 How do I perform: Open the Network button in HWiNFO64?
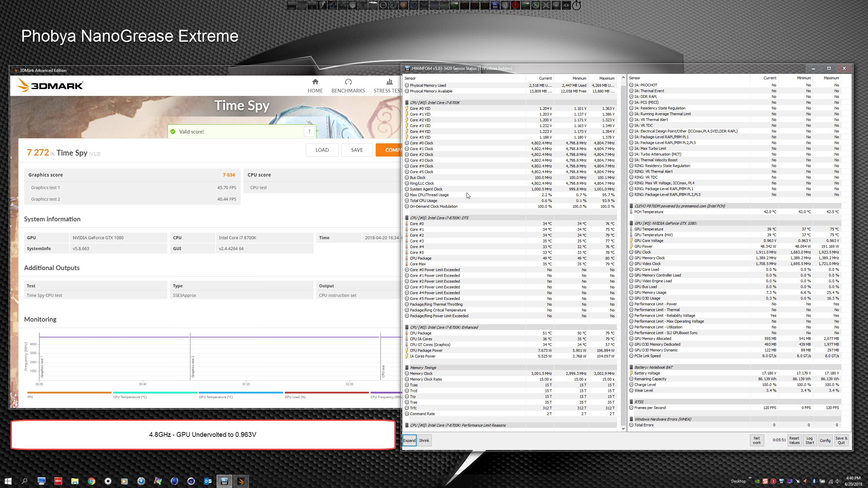756,440
